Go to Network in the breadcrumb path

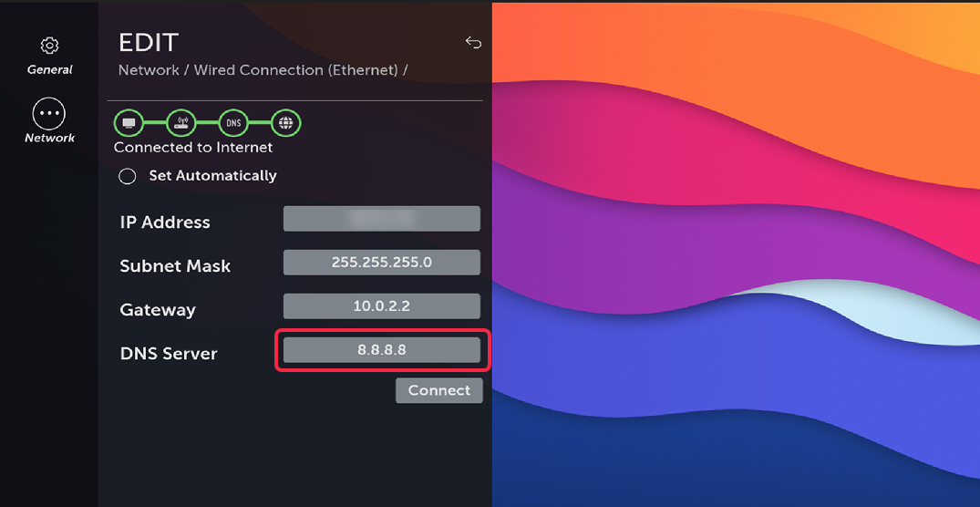click(149, 70)
